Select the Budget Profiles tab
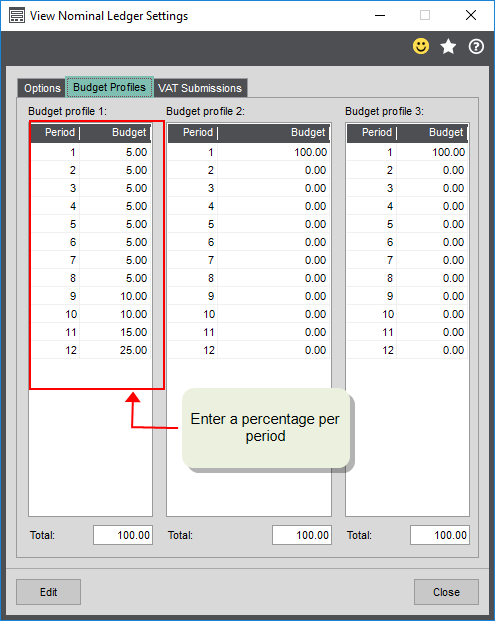 [x=109, y=87]
